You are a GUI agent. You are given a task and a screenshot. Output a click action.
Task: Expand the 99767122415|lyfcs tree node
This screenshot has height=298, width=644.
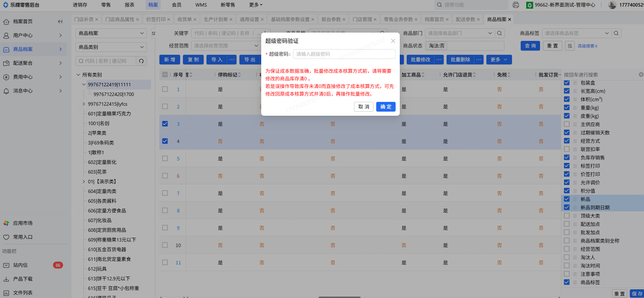[x=84, y=104]
